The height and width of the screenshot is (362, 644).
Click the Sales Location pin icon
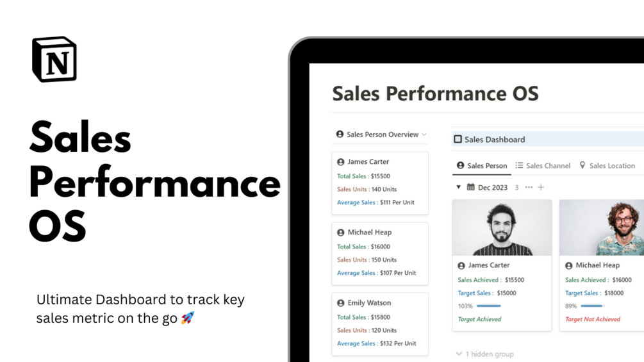pyautogui.click(x=582, y=165)
